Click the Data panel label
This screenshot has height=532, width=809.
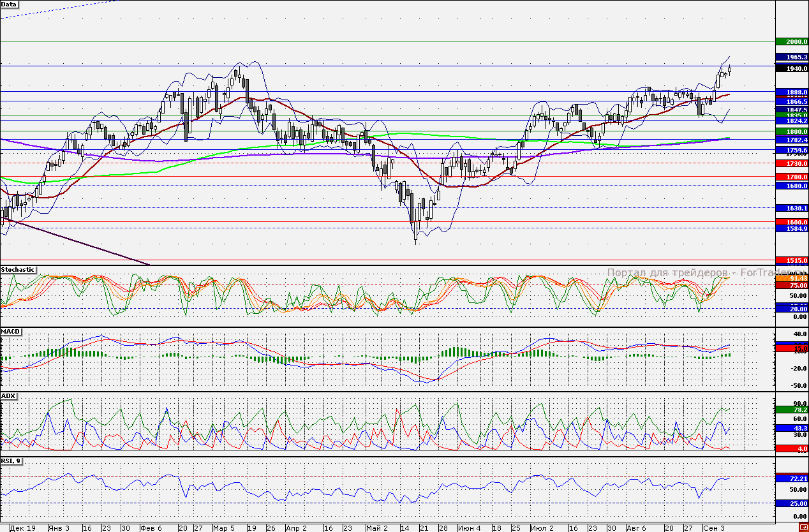[10, 4]
